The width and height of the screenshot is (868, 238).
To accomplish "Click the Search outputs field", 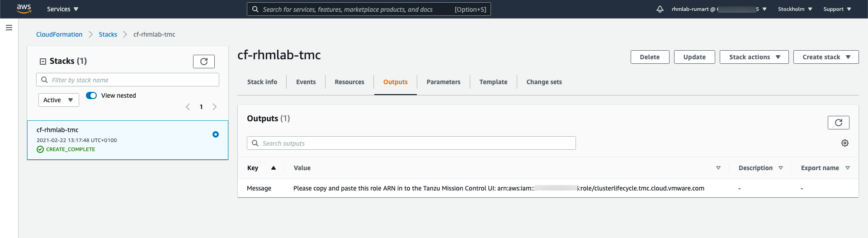I will coord(411,143).
